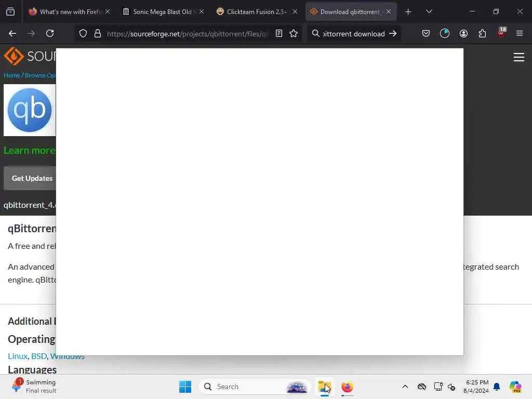
Task: Go forward to the next page
Action: 31,33
